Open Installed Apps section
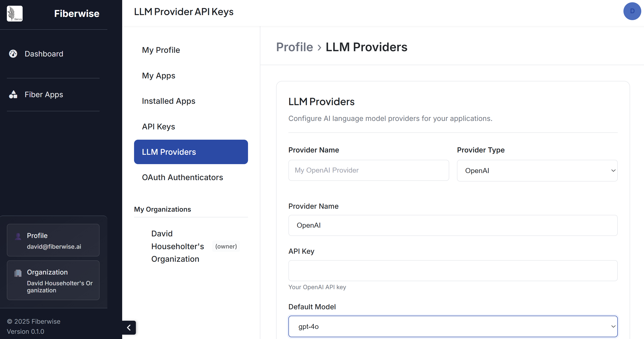Viewport: 644px width, 339px height. pyautogui.click(x=169, y=101)
